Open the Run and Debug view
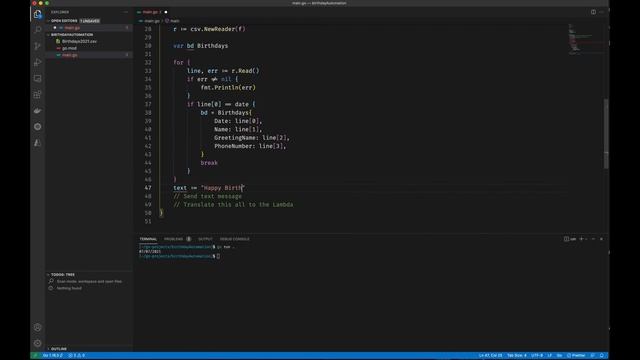 pos(38,62)
